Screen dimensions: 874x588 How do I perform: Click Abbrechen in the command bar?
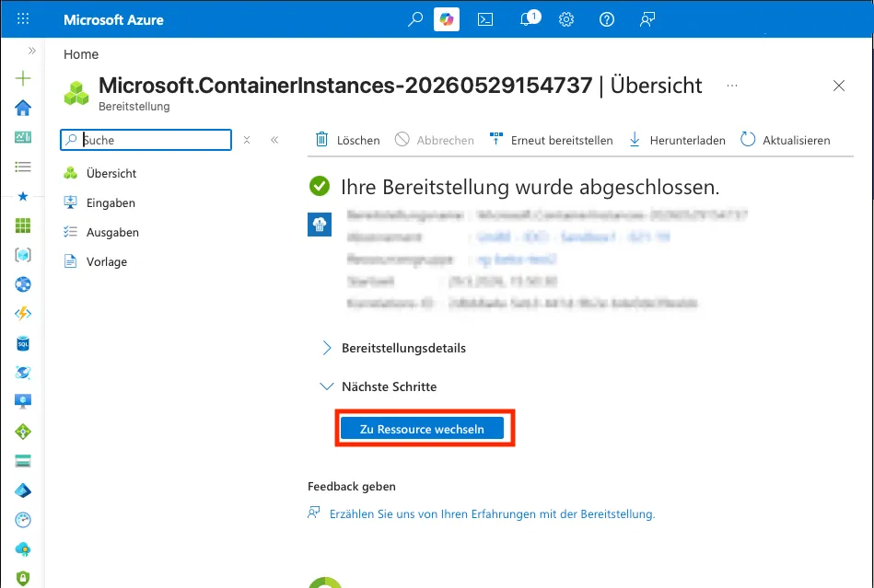pos(434,140)
